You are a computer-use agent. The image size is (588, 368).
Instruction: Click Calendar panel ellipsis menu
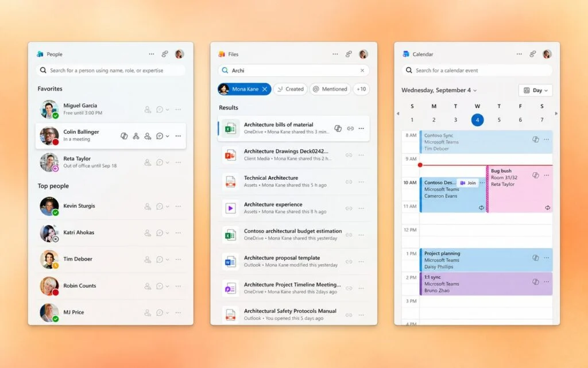[519, 54]
